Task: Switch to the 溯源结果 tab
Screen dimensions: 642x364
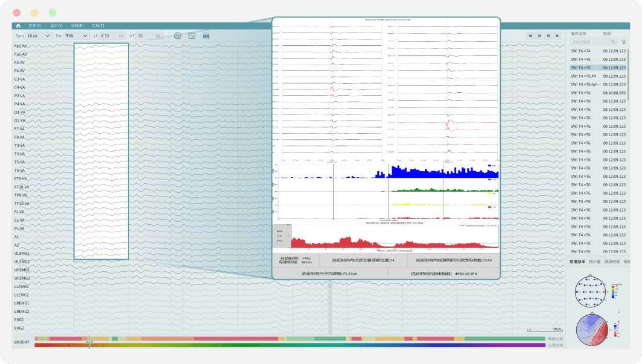Action: pos(612,262)
